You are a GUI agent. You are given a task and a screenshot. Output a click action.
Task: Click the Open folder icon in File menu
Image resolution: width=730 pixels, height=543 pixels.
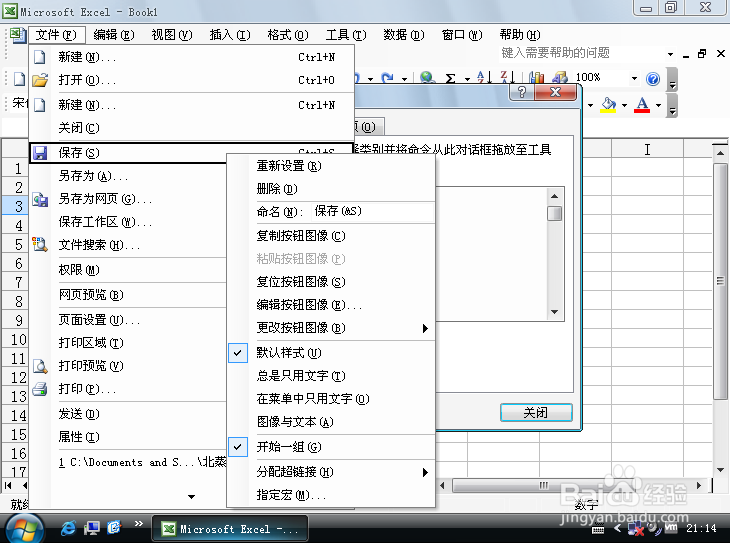click(41, 80)
